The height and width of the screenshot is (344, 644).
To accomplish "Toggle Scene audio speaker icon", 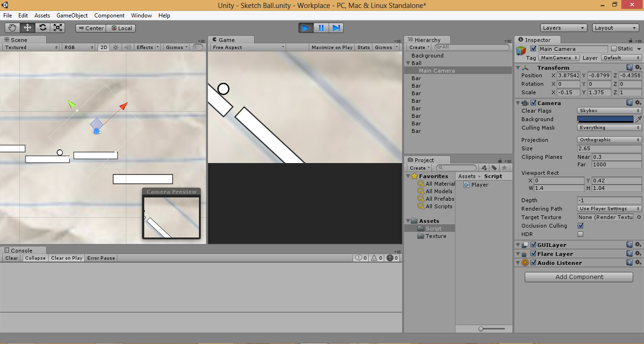I will coord(127,47).
